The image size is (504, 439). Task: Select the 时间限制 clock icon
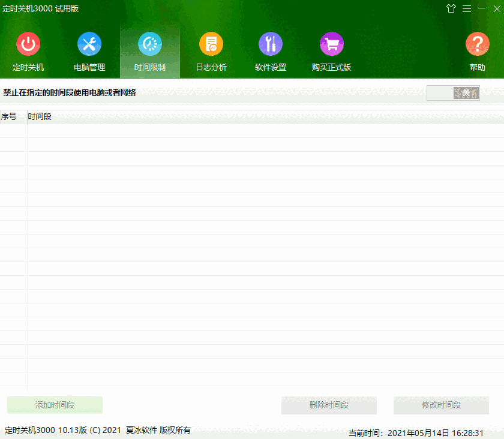(x=150, y=44)
